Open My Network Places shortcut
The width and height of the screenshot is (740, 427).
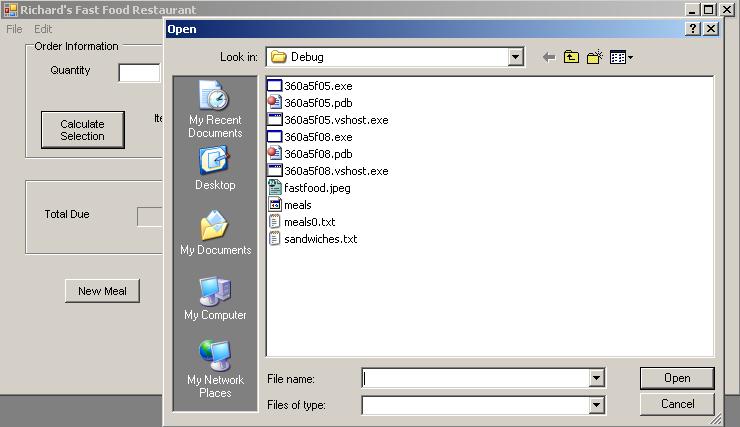tap(215, 368)
